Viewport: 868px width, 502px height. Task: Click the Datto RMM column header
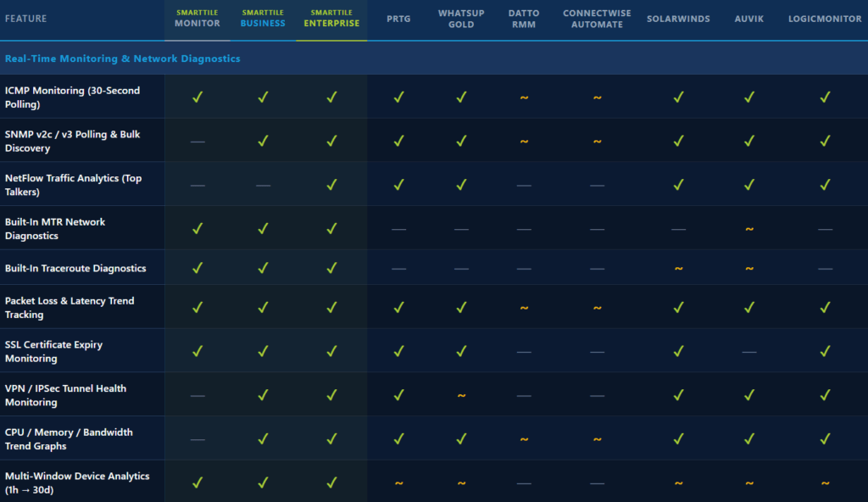tap(524, 19)
